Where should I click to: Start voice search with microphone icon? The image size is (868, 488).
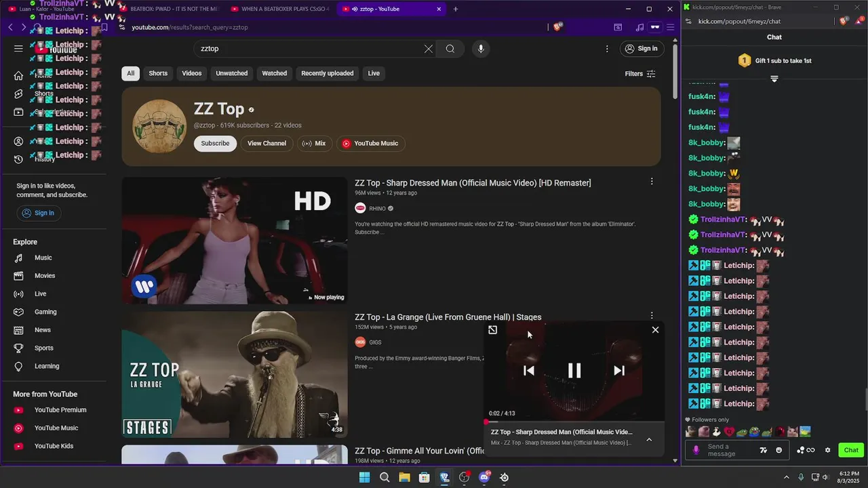(481, 49)
